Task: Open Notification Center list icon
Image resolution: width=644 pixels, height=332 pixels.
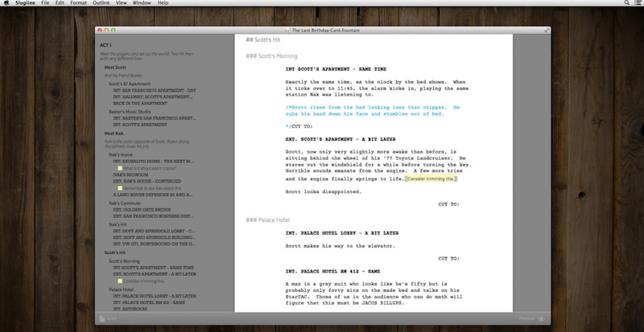Action: [x=637, y=2]
